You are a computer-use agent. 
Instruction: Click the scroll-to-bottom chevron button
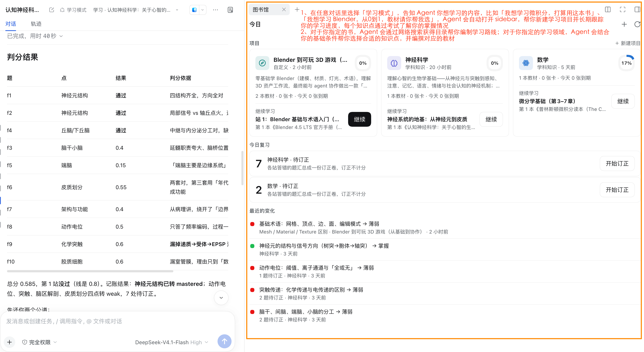pos(221,298)
